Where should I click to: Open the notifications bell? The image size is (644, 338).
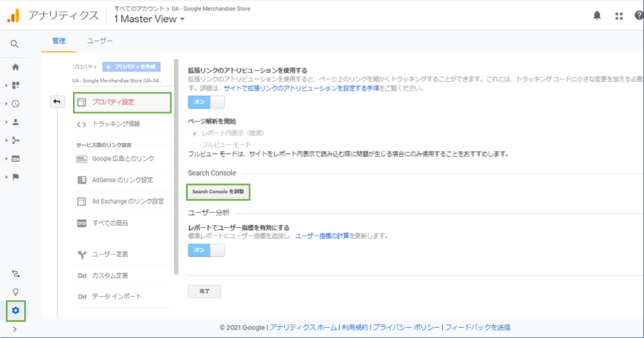point(597,16)
